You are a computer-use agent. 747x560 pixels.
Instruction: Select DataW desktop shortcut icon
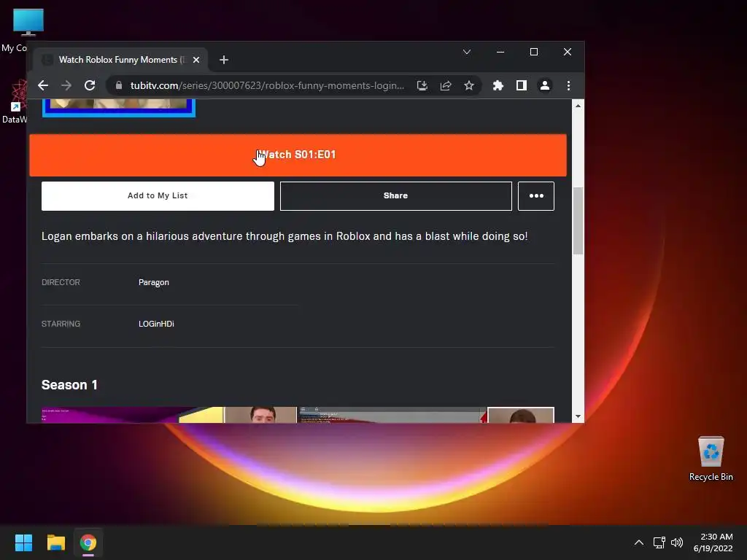[x=15, y=101]
